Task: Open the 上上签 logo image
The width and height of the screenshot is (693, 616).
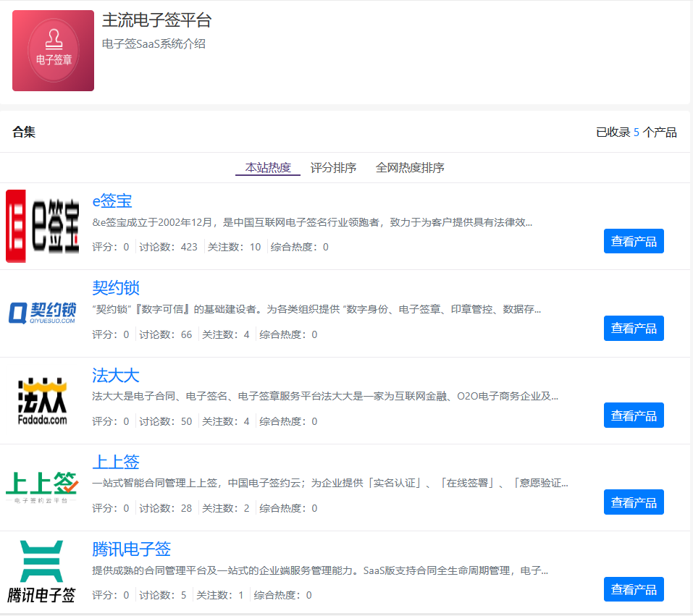Action: (x=43, y=487)
